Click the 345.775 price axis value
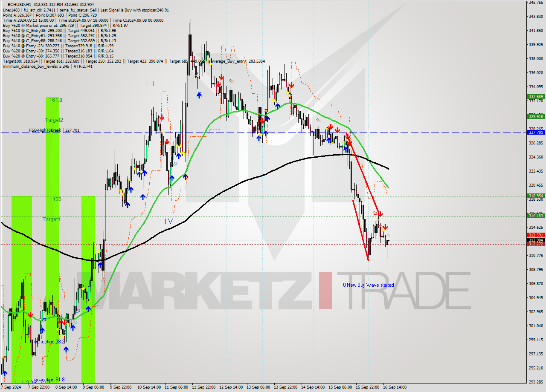Image resolution: width=546 pixels, height=392 pixels. pos(536,3)
